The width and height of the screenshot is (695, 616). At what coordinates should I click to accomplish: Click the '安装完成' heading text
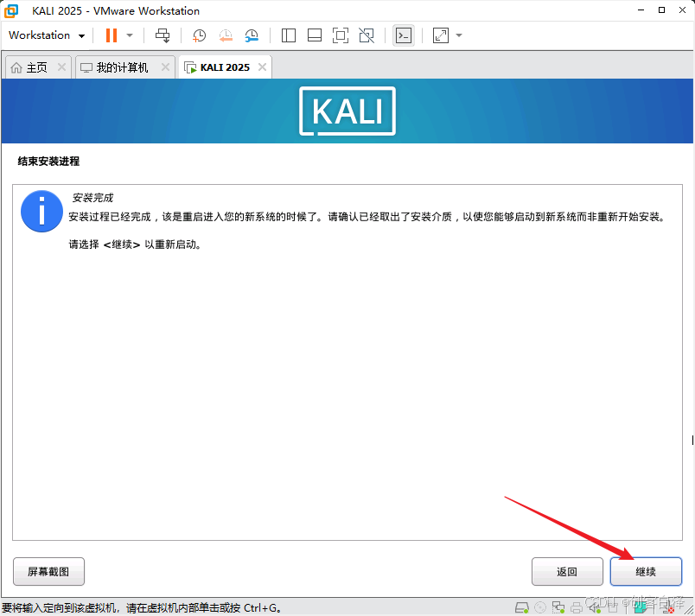click(92, 198)
